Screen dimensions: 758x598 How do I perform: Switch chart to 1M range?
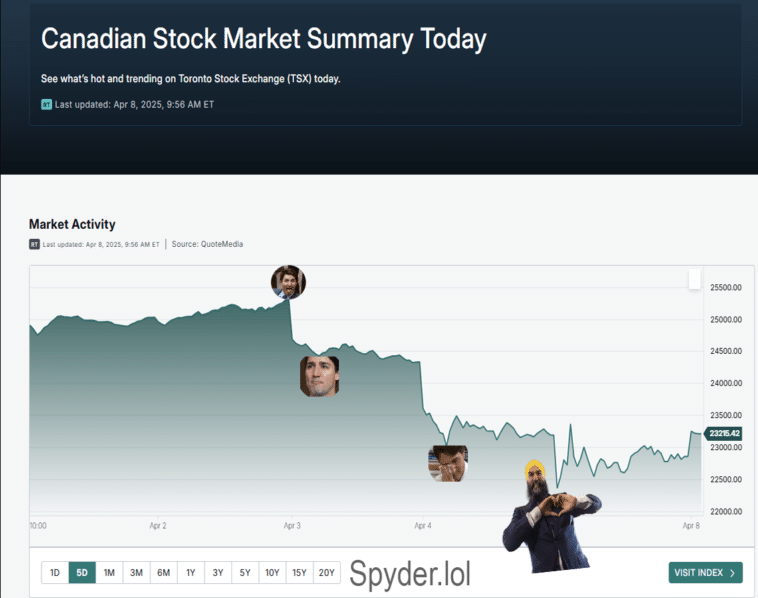109,573
